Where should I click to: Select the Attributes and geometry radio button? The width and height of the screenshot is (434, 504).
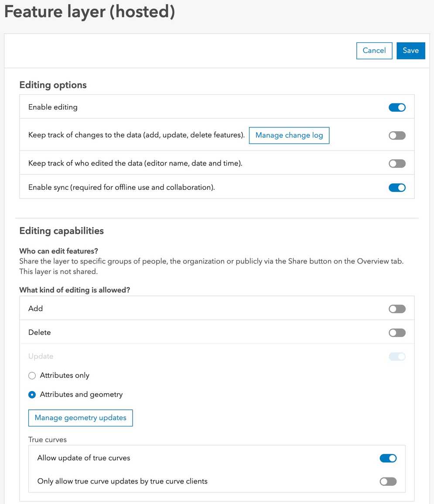coord(32,394)
